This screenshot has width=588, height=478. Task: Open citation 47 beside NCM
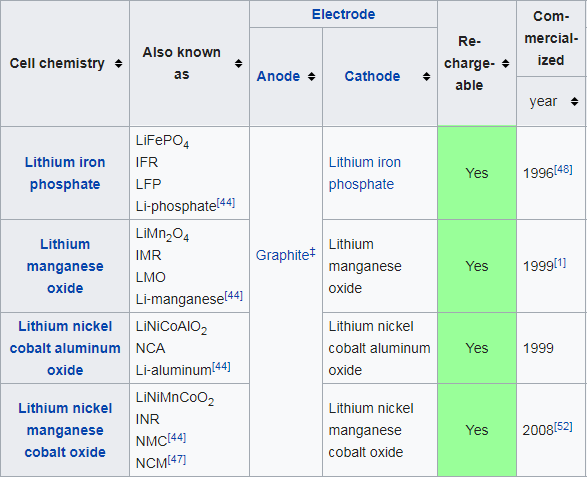(177, 460)
